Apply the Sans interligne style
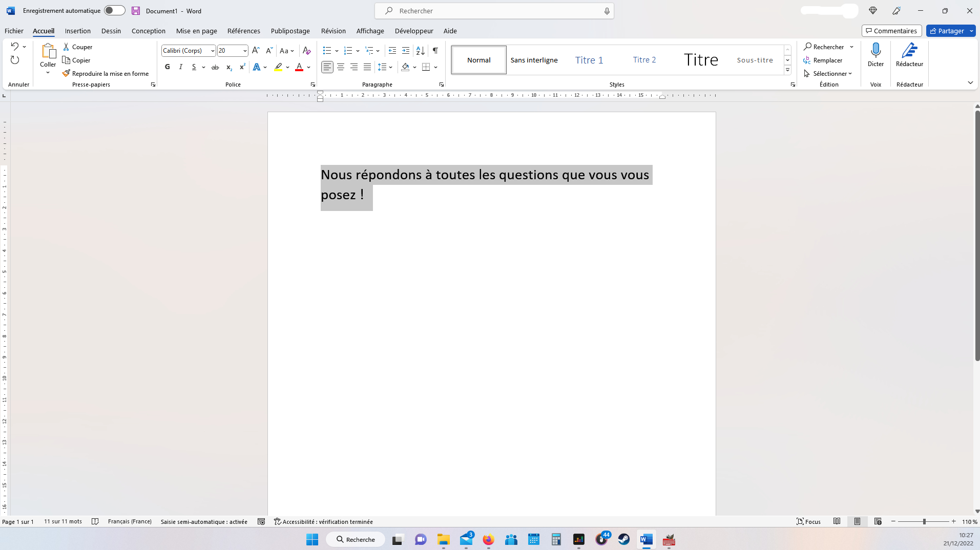 pos(534,60)
